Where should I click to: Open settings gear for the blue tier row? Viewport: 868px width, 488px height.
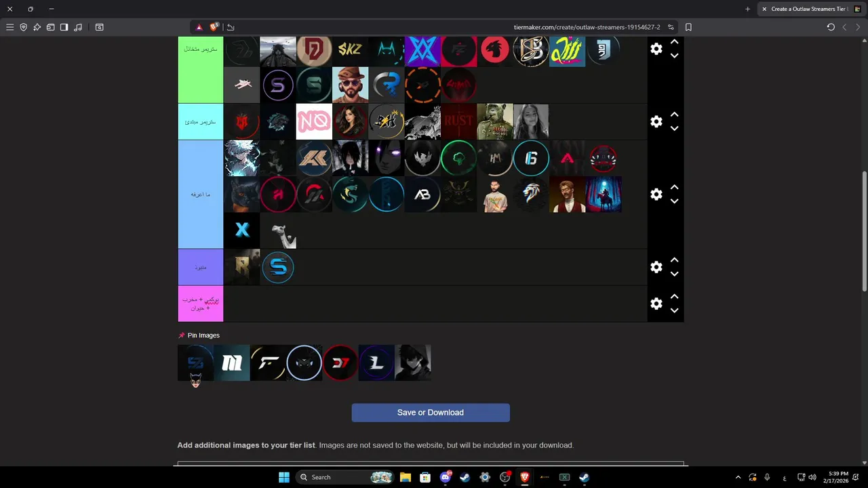[x=656, y=195]
